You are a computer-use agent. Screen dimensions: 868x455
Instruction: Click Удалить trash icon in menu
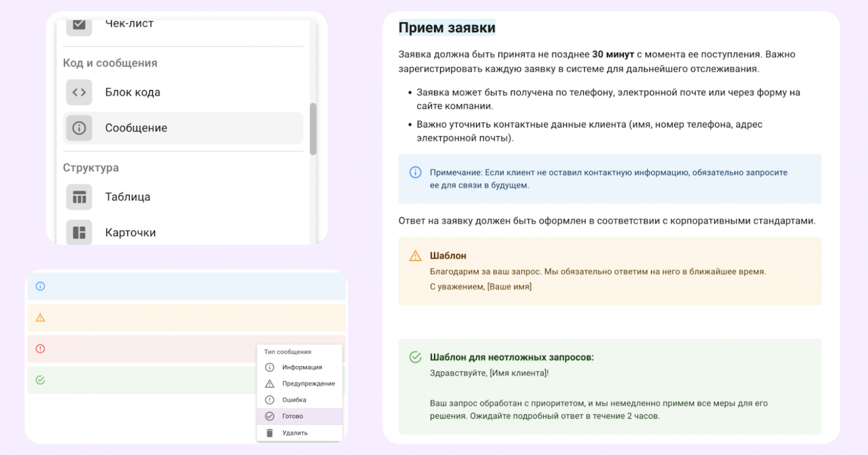(x=270, y=433)
